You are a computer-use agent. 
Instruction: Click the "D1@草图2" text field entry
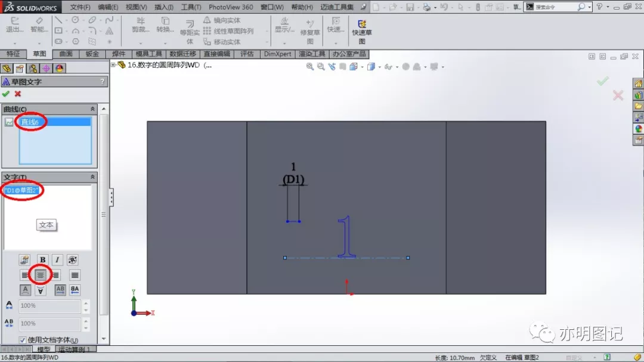[x=21, y=190]
